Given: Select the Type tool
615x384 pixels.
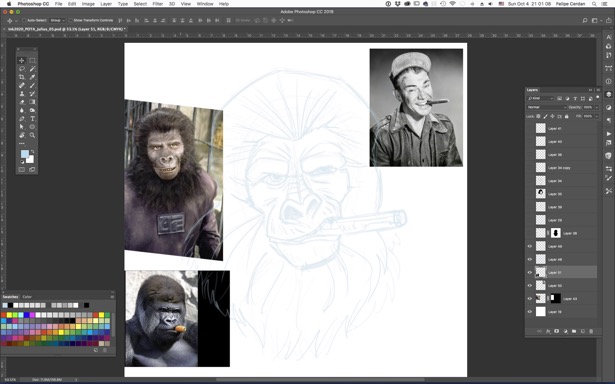Looking at the screenshot, I should pos(32,118).
